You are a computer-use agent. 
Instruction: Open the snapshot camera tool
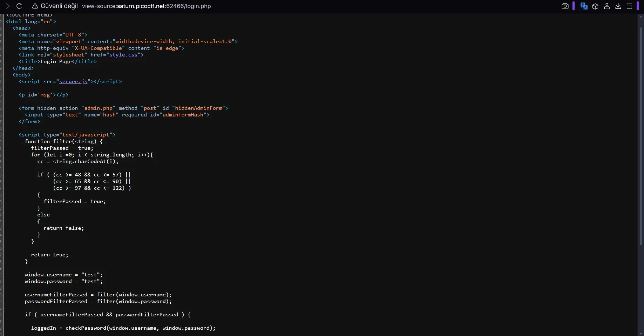(x=565, y=6)
